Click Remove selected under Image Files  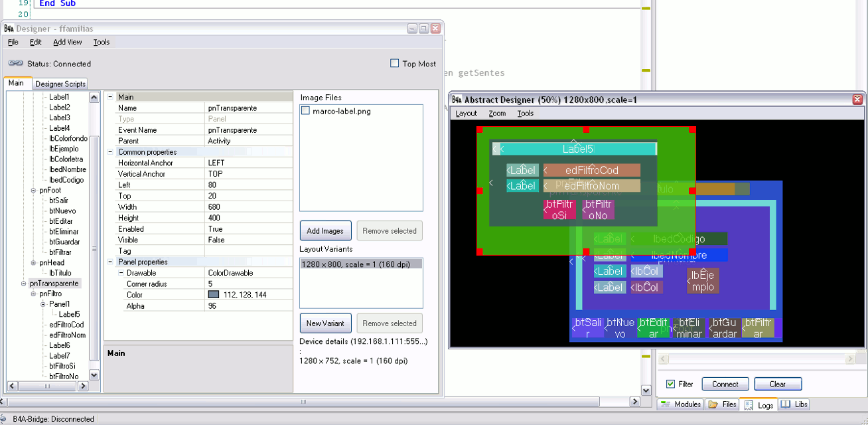click(390, 231)
